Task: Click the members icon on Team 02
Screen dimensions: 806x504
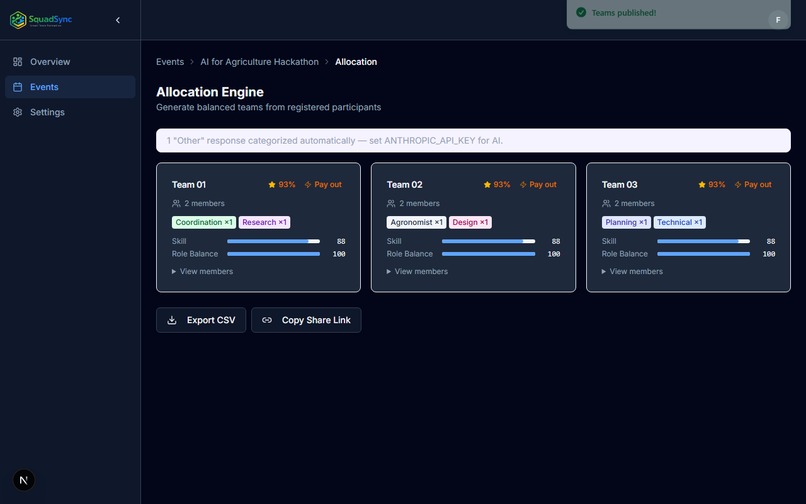Action: click(x=391, y=203)
